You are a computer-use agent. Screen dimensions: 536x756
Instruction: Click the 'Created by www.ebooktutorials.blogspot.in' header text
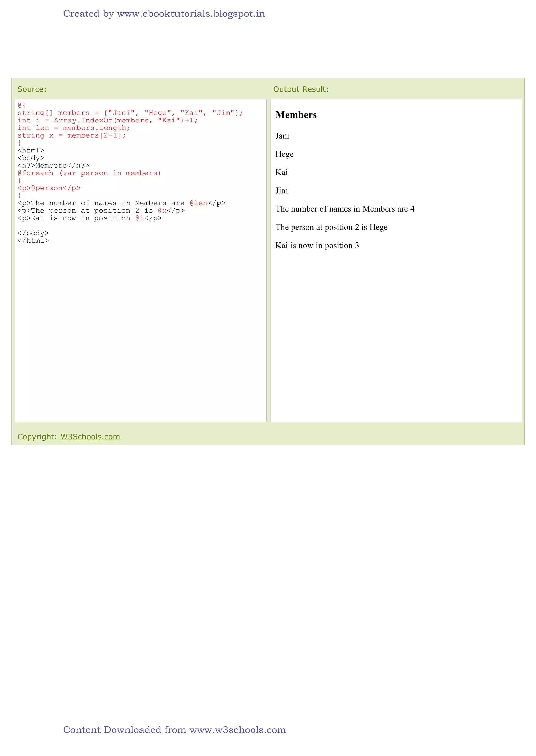[x=164, y=14]
